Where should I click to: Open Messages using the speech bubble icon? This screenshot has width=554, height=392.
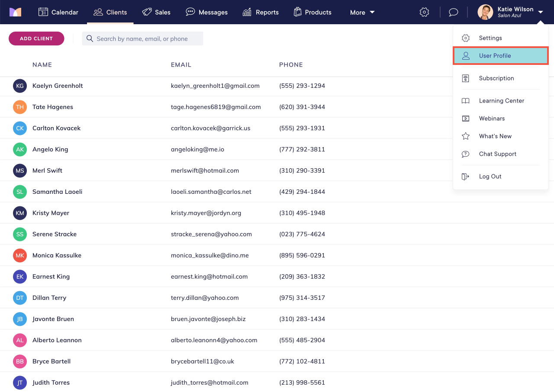[190, 12]
